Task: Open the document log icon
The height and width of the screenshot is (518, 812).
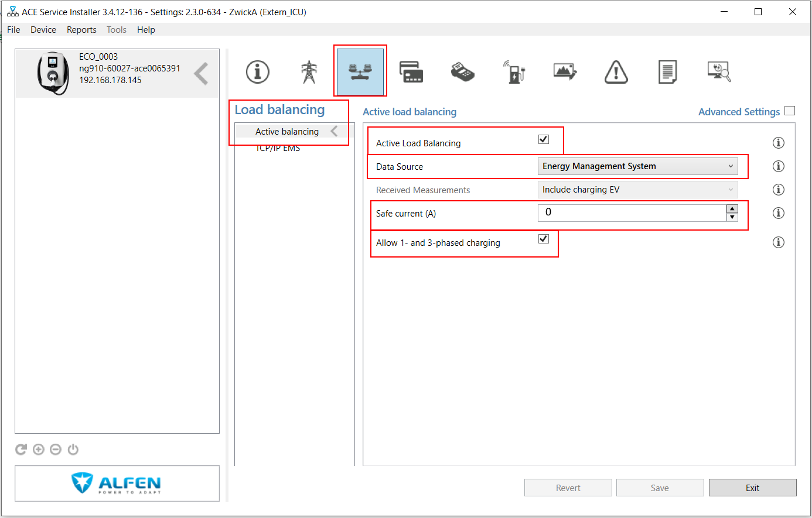Action: coord(667,72)
